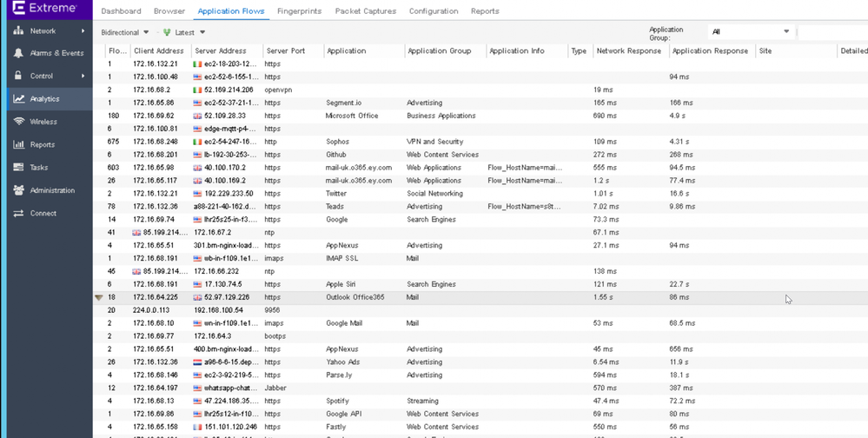Open the Latest flows dropdown
Screen dimensions: 868x438
coord(184,33)
